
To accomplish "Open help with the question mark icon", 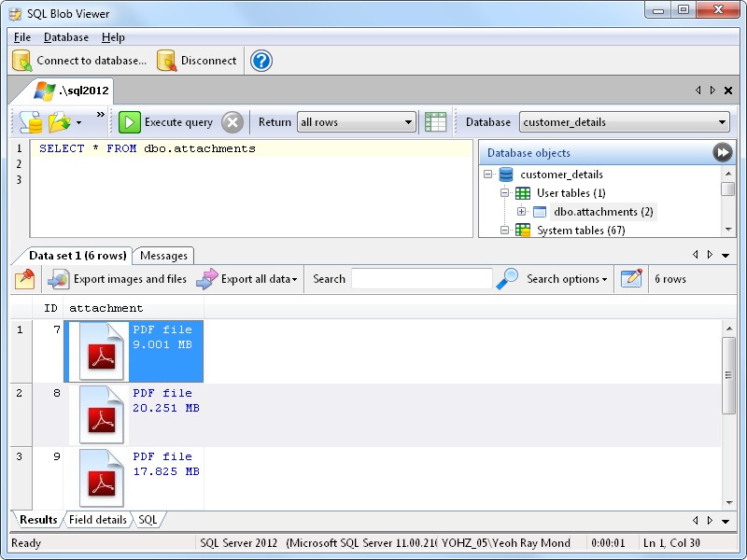I will (260, 60).
